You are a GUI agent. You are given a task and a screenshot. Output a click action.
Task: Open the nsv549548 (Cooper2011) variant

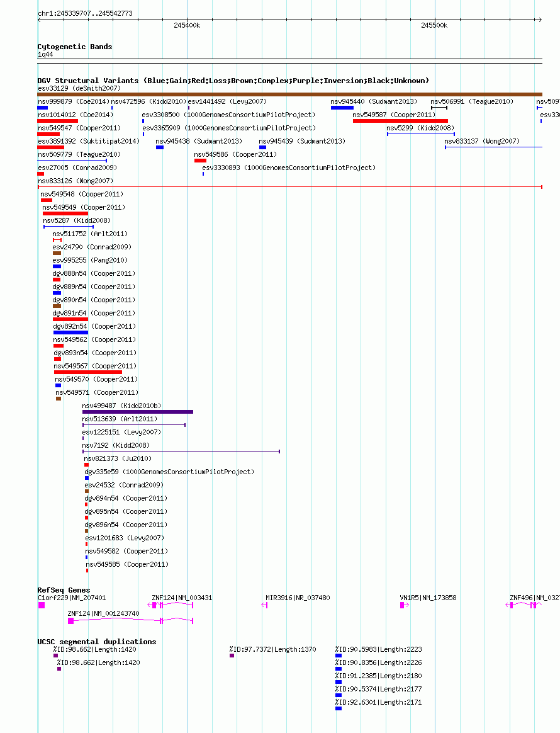coord(82,194)
